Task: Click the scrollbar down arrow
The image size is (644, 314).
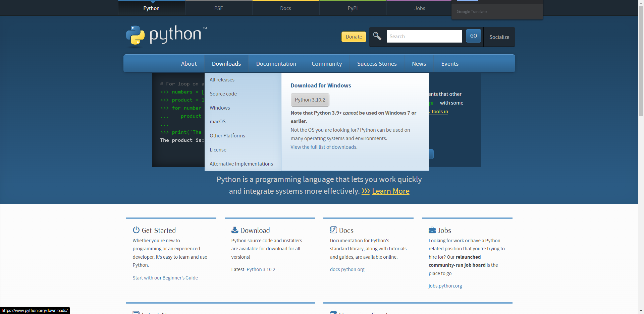Action: pos(641,311)
